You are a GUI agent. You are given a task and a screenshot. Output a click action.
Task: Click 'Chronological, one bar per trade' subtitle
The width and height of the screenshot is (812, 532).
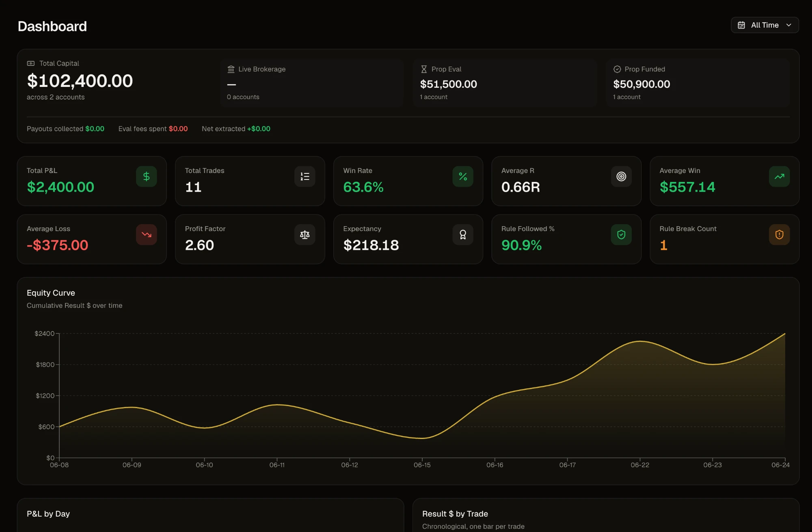point(473,526)
